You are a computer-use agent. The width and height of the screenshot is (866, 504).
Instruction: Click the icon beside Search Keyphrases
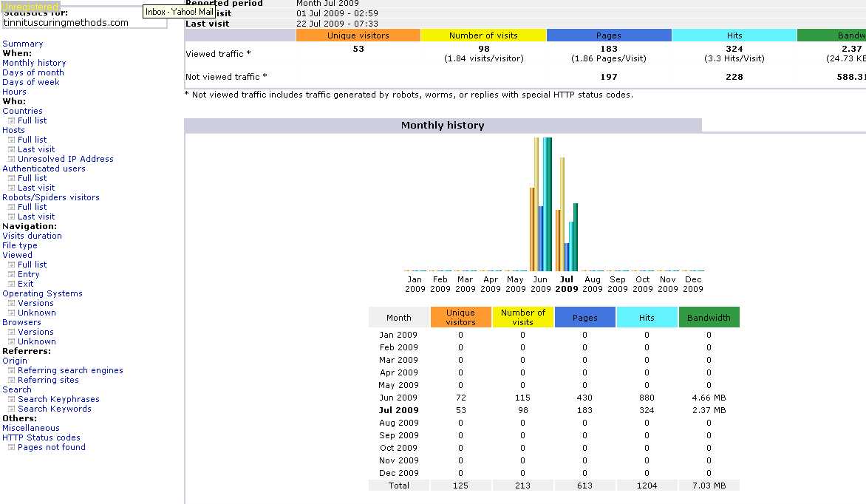coord(11,400)
